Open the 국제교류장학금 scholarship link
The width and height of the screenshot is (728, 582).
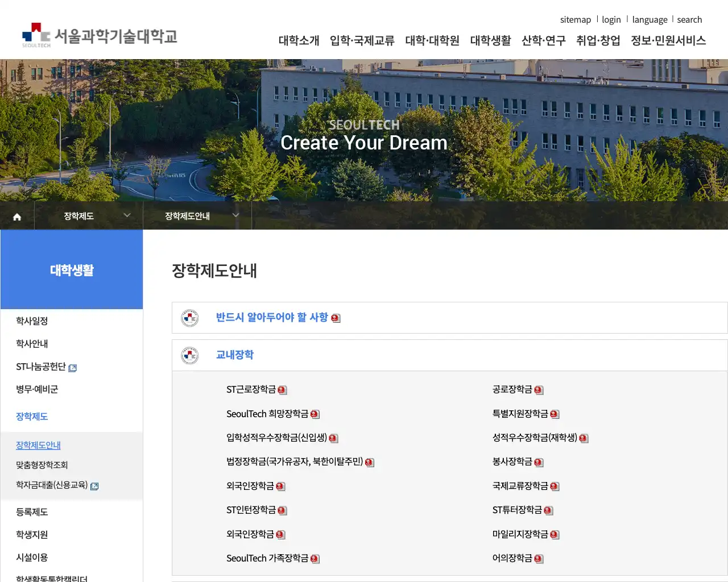[520, 486]
